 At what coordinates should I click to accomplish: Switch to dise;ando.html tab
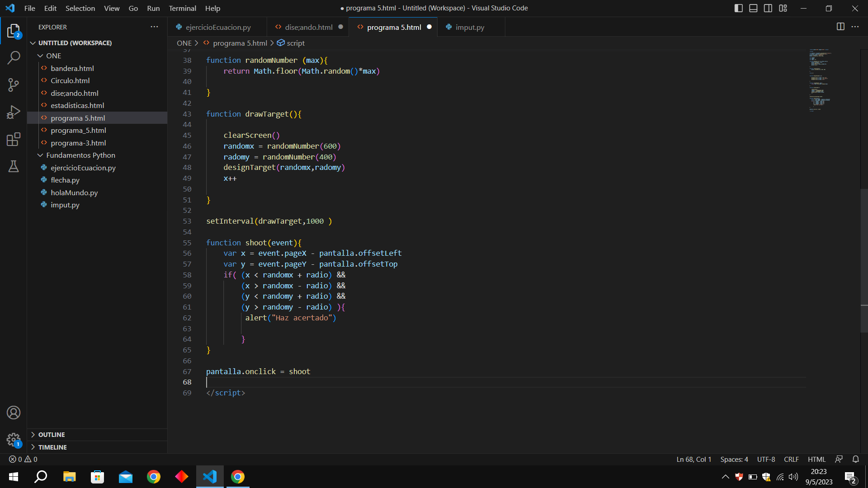pyautogui.click(x=308, y=27)
